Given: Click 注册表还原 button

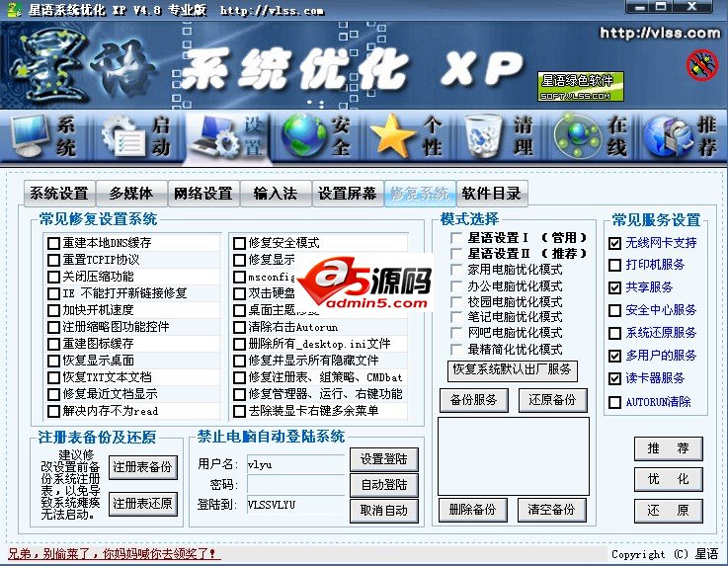Looking at the screenshot, I should (x=143, y=504).
